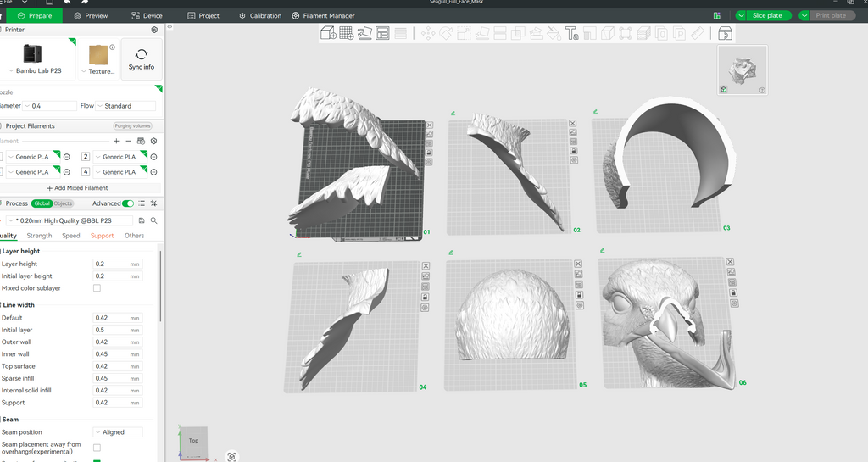Toggle the Advanced settings switch
This screenshot has height=462, width=868.
[x=128, y=203]
